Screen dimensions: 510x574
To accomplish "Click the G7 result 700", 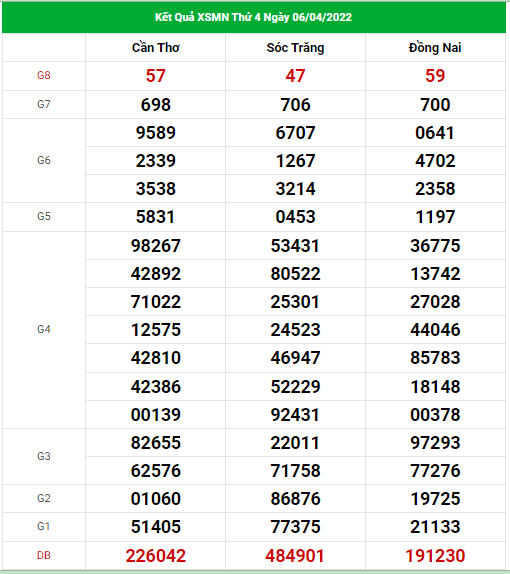I will coord(435,105).
